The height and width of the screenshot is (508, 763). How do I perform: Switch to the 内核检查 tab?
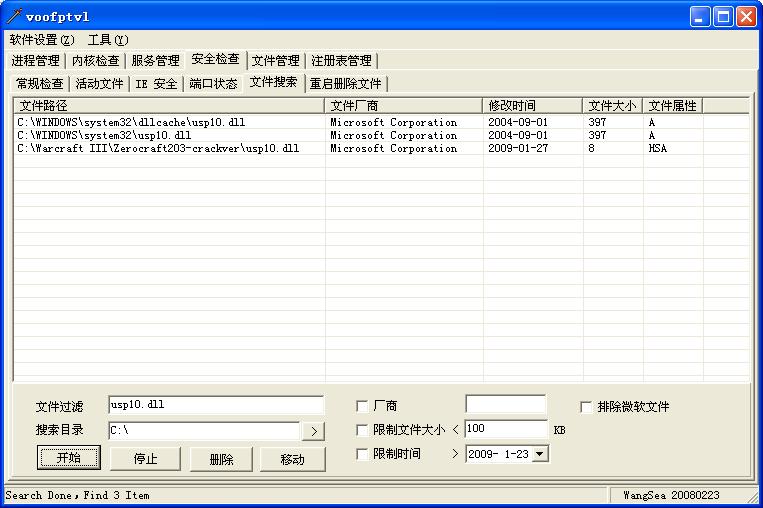(95, 61)
